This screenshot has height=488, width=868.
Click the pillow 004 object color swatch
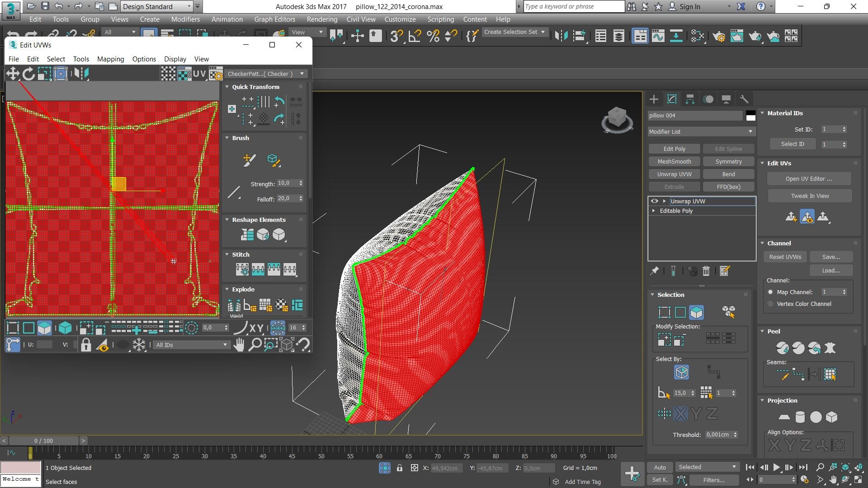click(x=750, y=116)
